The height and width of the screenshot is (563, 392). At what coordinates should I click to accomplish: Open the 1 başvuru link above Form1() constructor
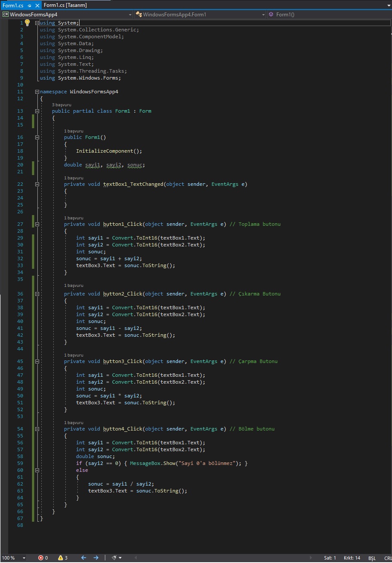(73, 131)
